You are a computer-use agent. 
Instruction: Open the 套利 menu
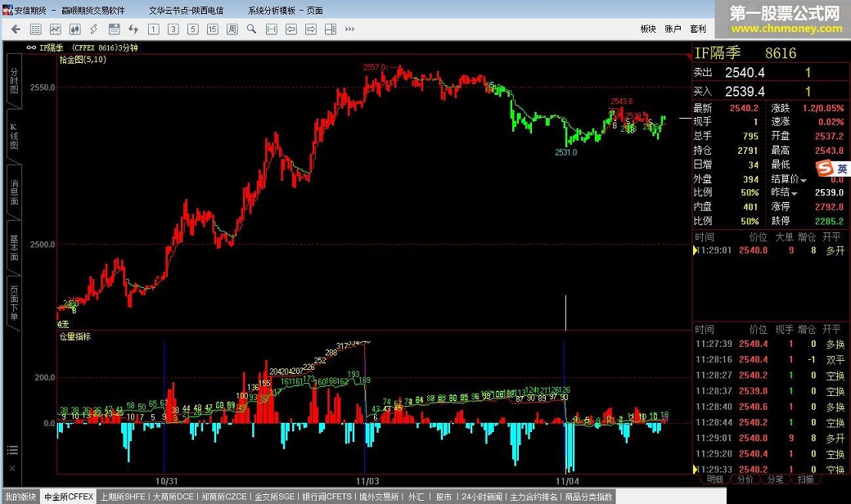(698, 29)
